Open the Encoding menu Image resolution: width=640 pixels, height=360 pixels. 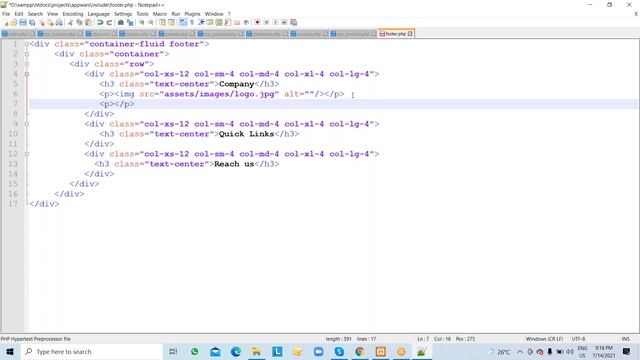point(73,14)
